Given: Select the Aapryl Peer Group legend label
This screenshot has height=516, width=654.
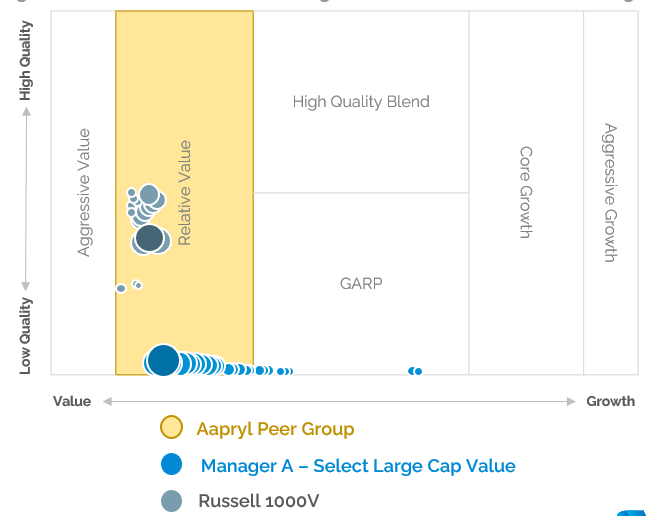Looking at the screenshot, I should pos(275,429).
